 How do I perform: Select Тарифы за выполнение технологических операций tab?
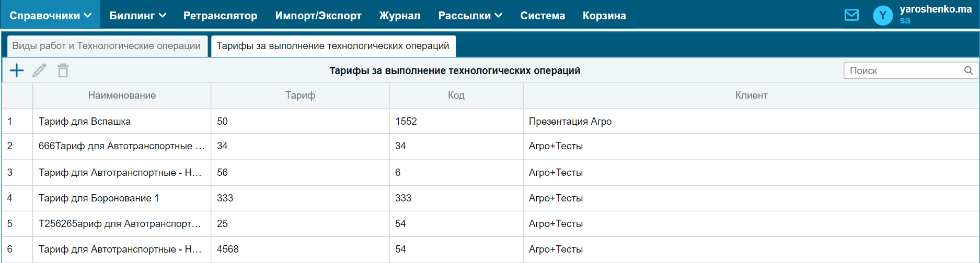pos(333,46)
